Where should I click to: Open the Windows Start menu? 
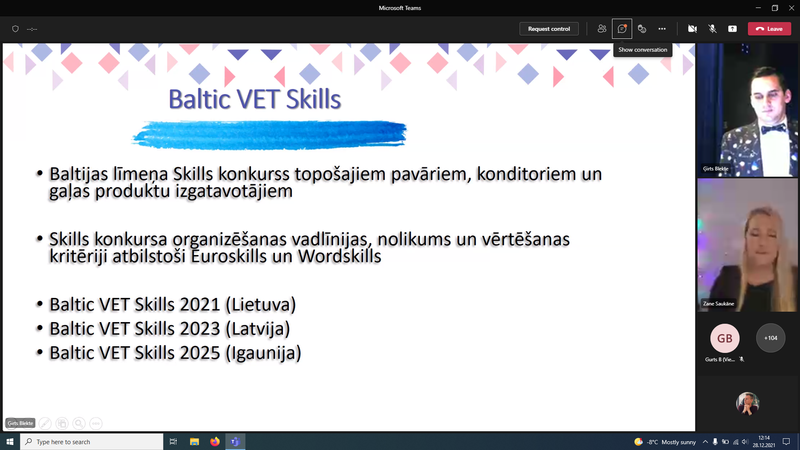[10, 442]
